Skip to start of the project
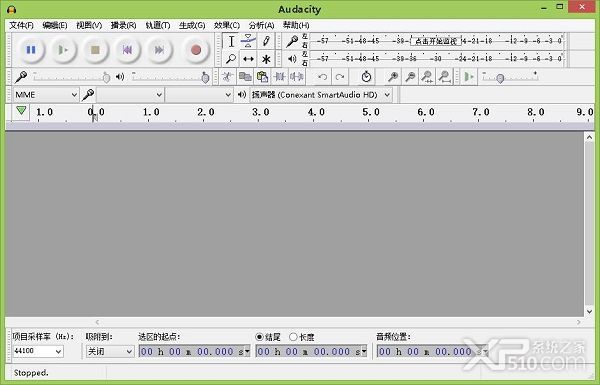This screenshot has width=600, height=385. [127, 50]
